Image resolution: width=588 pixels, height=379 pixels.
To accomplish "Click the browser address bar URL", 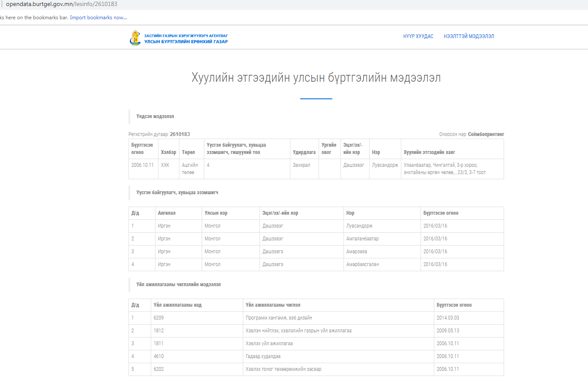I will tap(61, 4).
